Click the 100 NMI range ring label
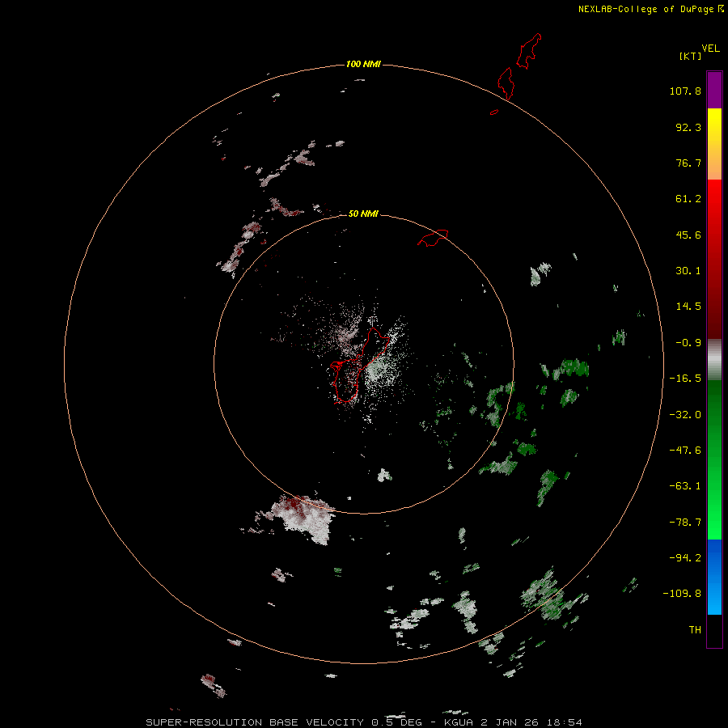This screenshot has width=728, height=728. [x=363, y=64]
